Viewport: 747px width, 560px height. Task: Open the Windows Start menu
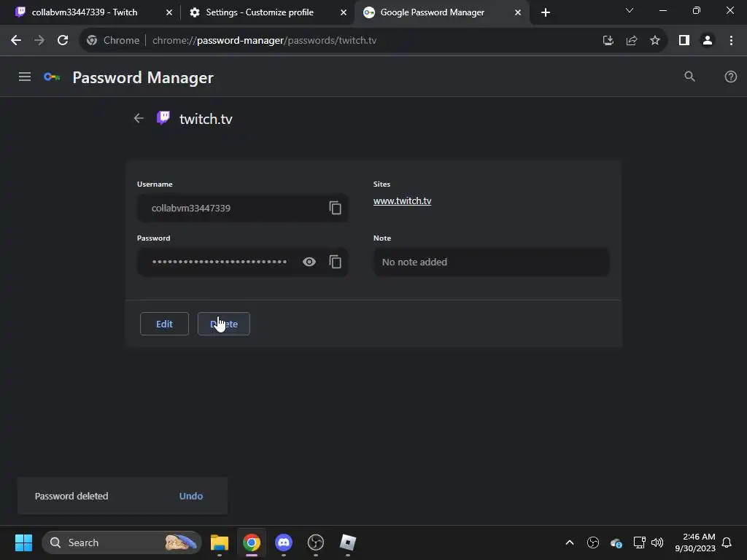point(23,542)
